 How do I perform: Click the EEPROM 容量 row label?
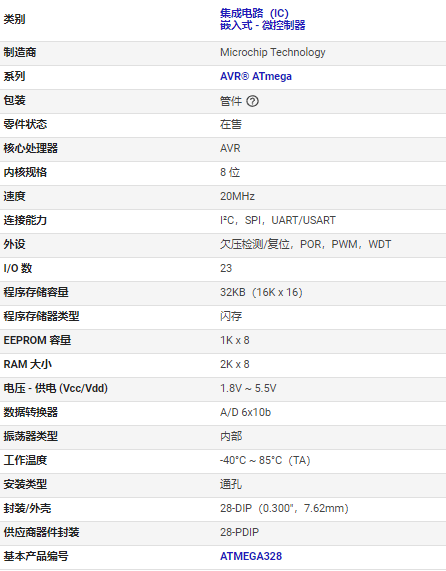(x=37, y=340)
